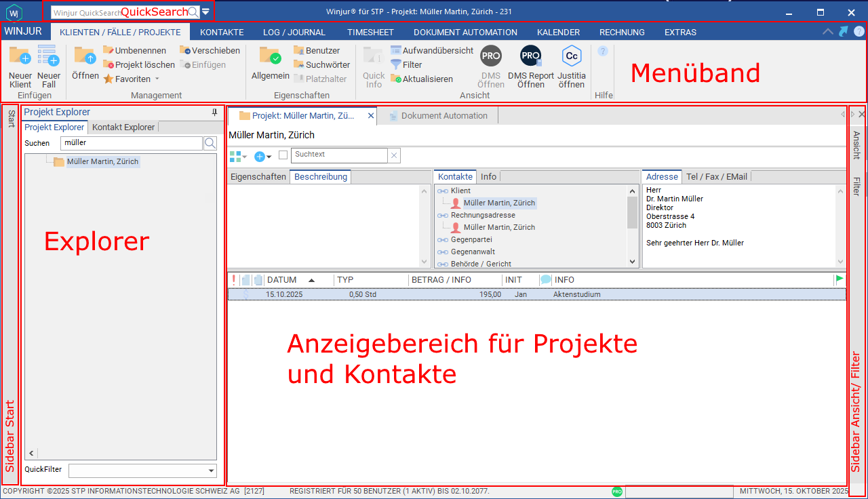Open the Ansicht sidebar on the right
868x499 pixels.
coord(856,145)
